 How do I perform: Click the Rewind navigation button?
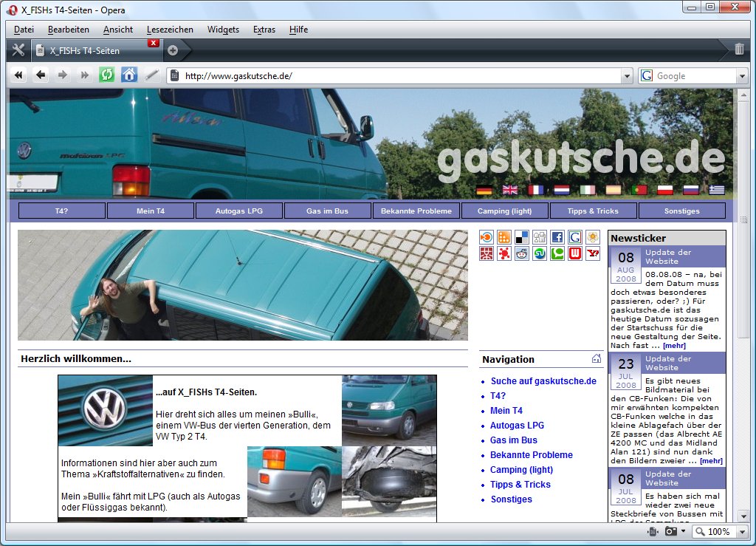[18, 75]
